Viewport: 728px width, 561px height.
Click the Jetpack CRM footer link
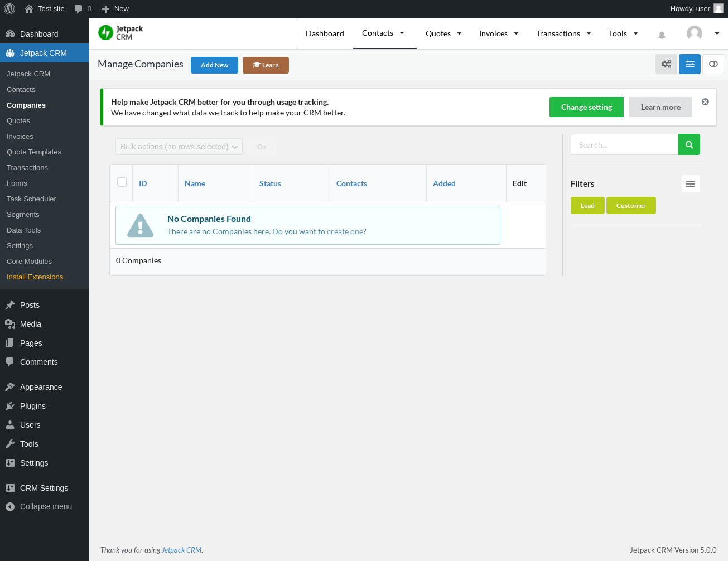[182, 550]
